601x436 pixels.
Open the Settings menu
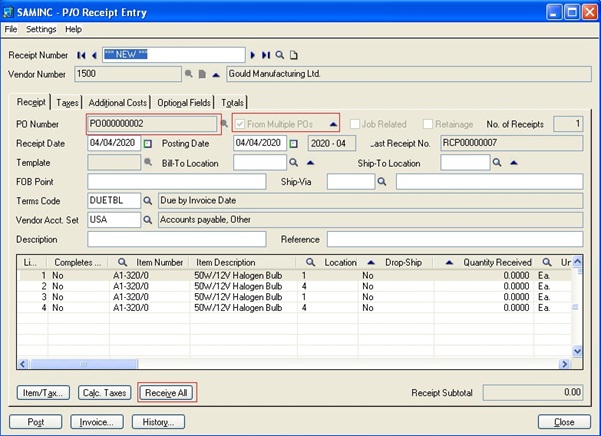pos(41,29)
